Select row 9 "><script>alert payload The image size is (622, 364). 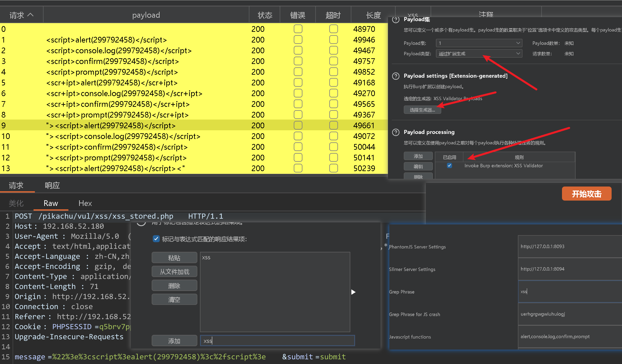(194, 126)
